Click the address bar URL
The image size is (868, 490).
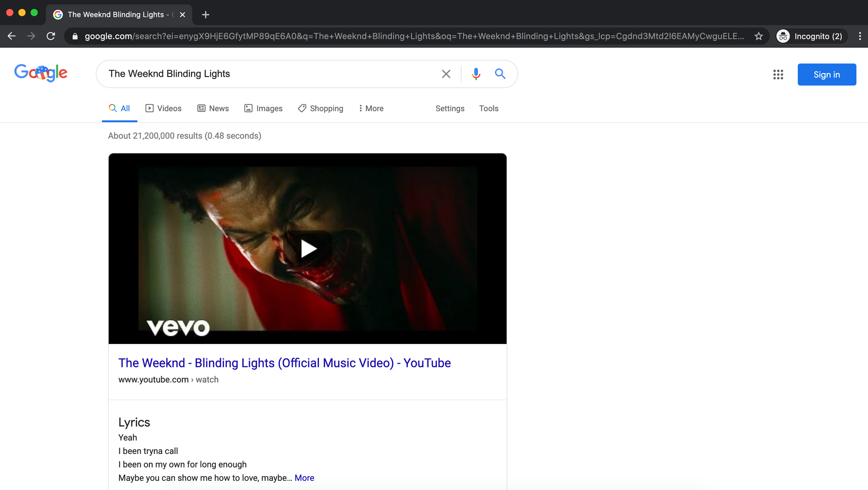click(x=414, y=36)
